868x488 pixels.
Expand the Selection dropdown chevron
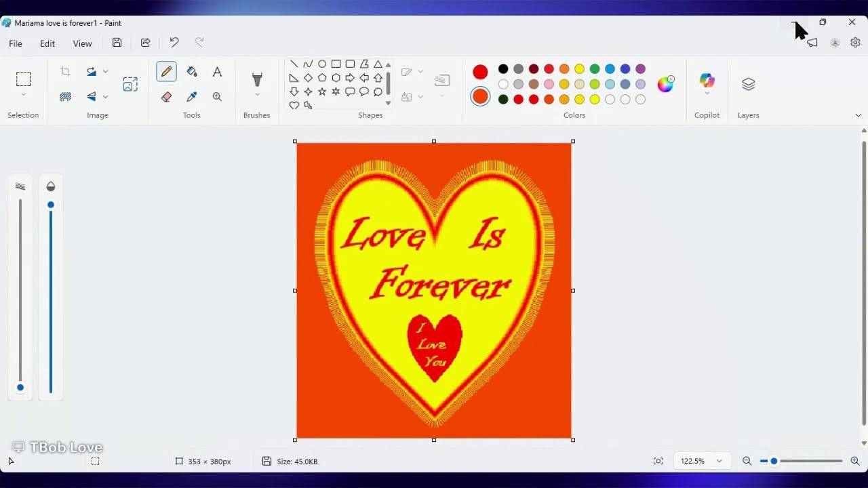[23, 95]
